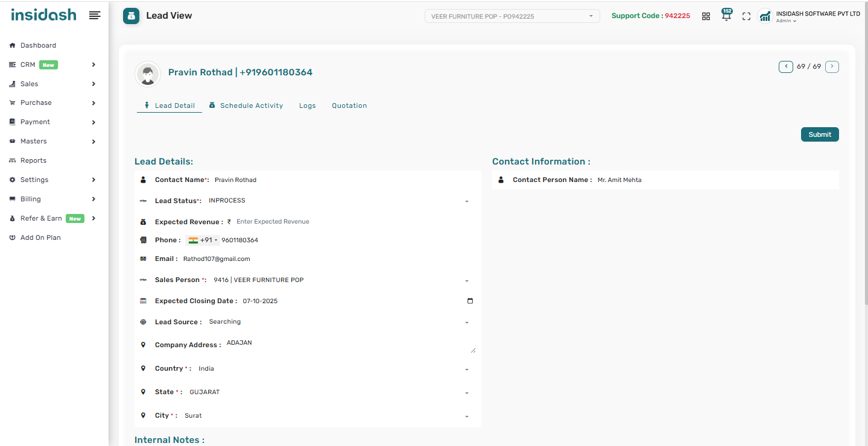The height and width of the screenshot is (446, 868).
Task: Switch to the Quotation tab
Action: tap(349, 105)
